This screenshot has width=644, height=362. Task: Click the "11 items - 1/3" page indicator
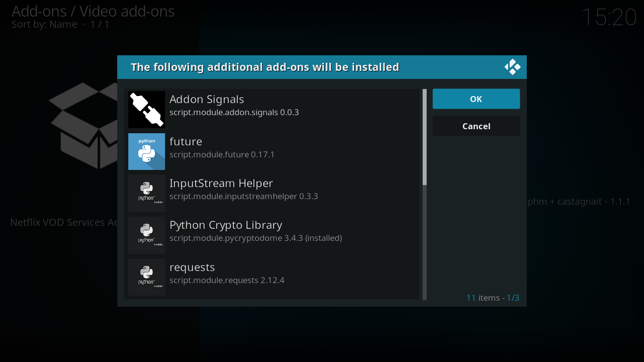click(493, 298)
